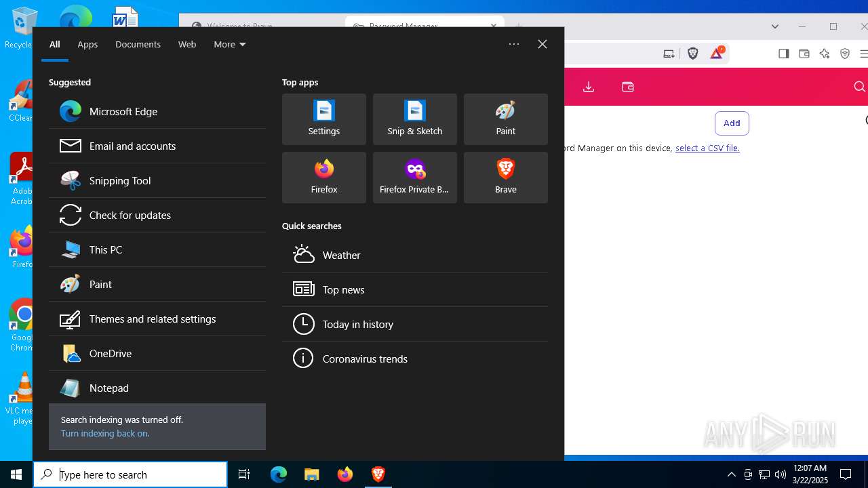The width and height of the screenshot is (868, 488).
Task: Switch to the All search tab
Action: point(55,44)
